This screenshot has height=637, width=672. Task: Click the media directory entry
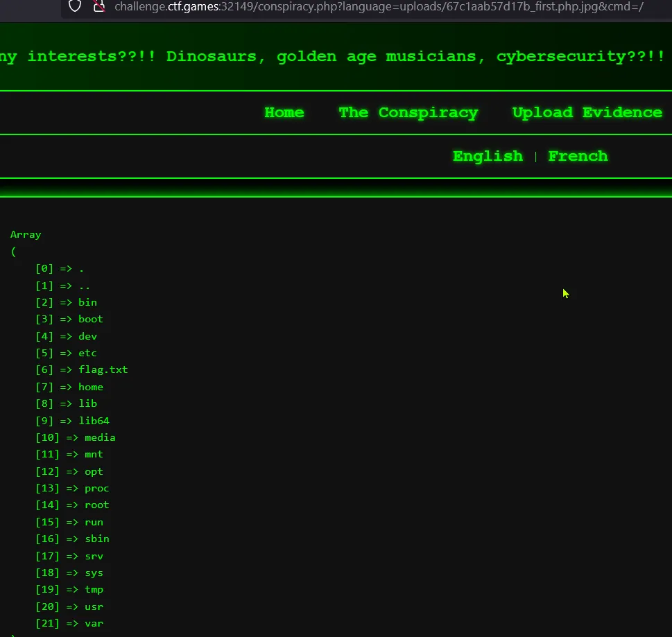click(x=100, y=437)
